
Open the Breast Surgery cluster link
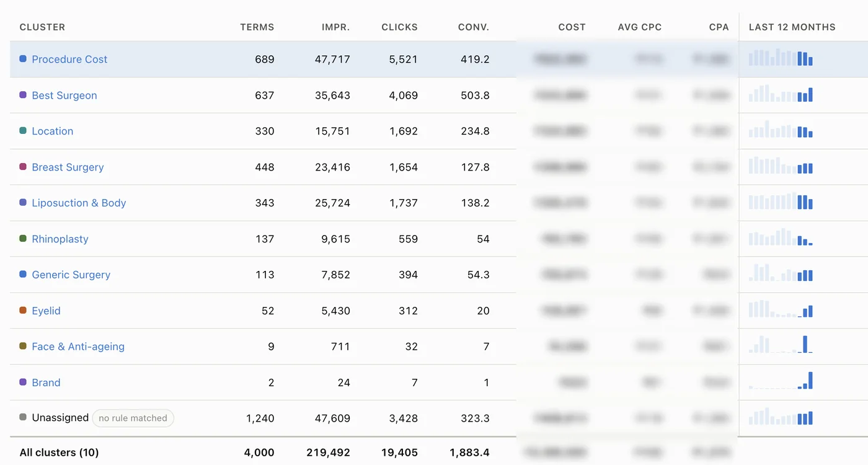tap(68, 167)
